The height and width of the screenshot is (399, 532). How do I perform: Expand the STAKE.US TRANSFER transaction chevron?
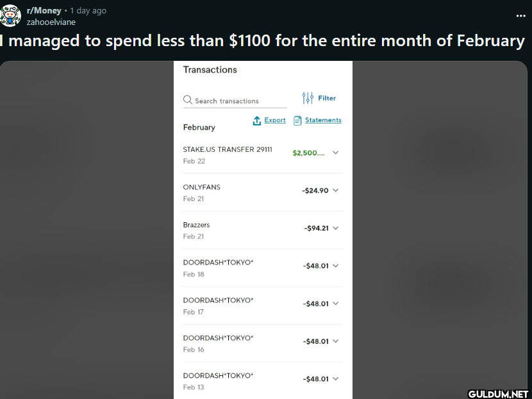336,152
